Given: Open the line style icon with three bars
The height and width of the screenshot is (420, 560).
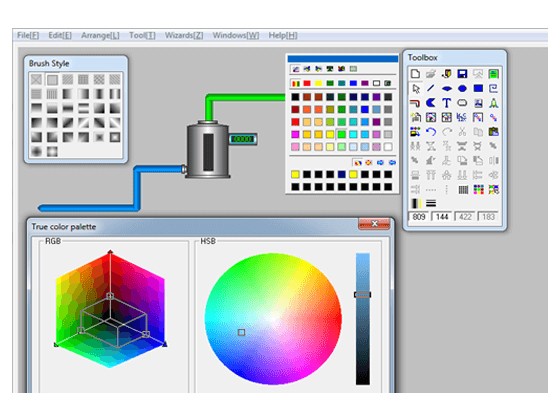Looking at the screenshot, I should coord(431,203).
